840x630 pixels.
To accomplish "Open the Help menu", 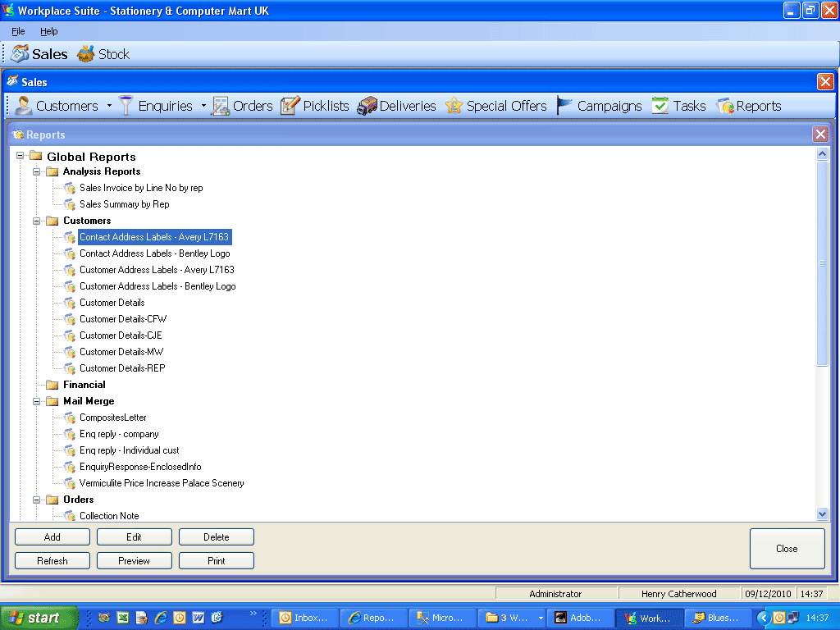I will 48,31.
